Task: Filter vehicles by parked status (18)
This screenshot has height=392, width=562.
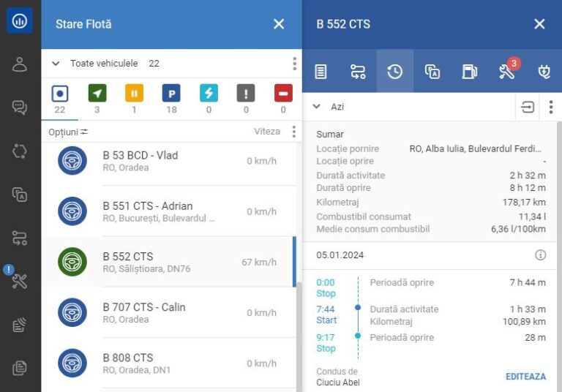Action: point(171,94)
